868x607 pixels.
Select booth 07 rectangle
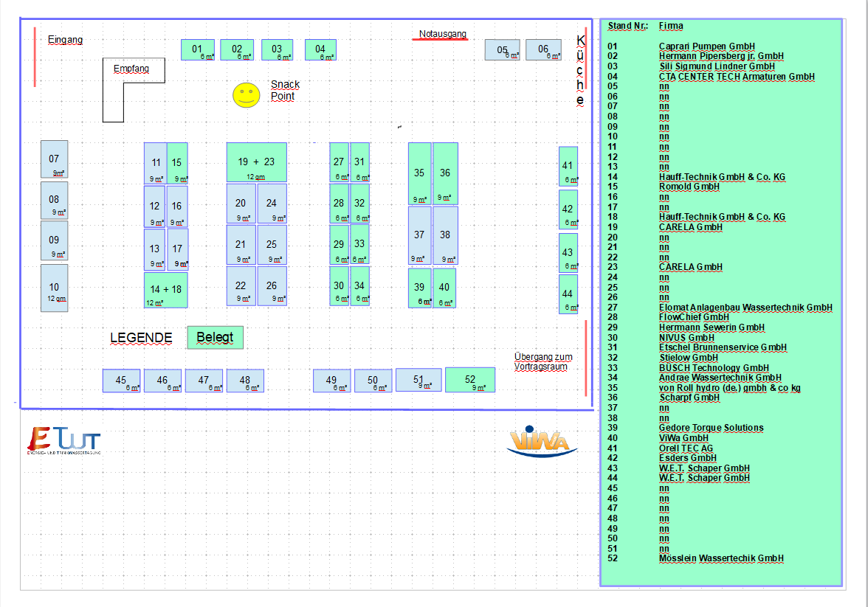55,159
